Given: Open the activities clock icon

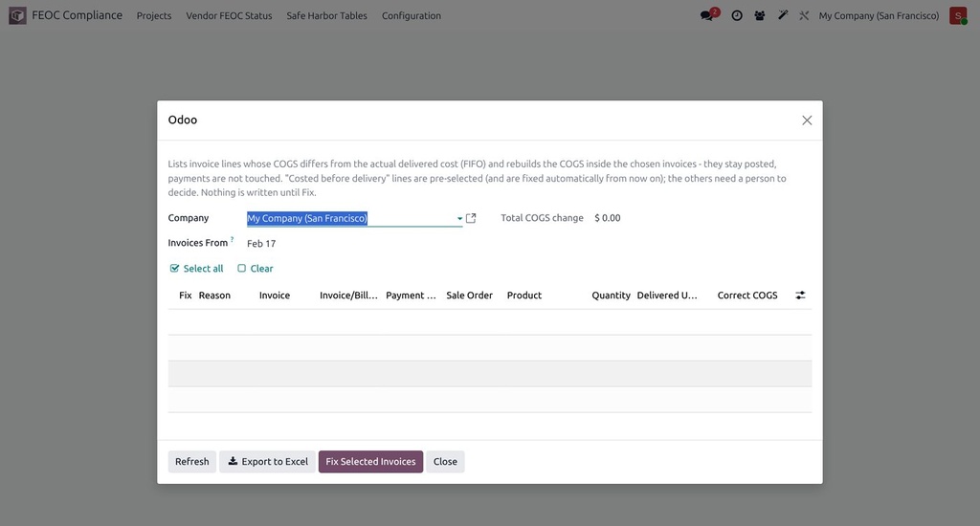Looking at the screenshot, I should (737, 15).
